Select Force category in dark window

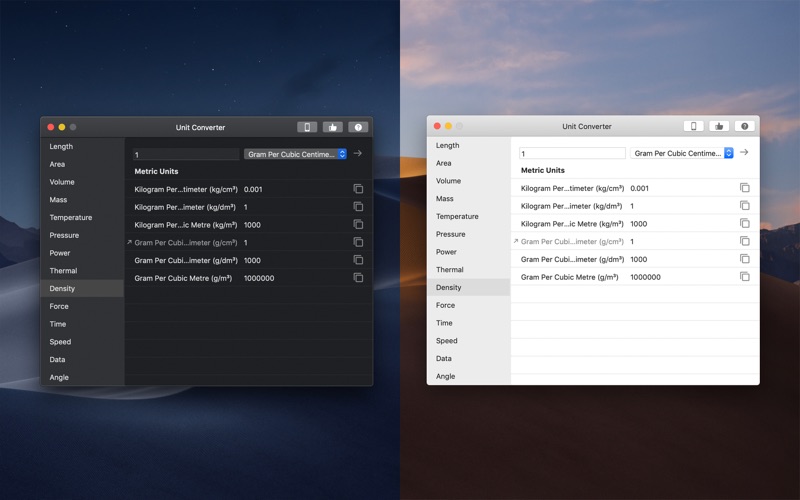coord(82,306)
